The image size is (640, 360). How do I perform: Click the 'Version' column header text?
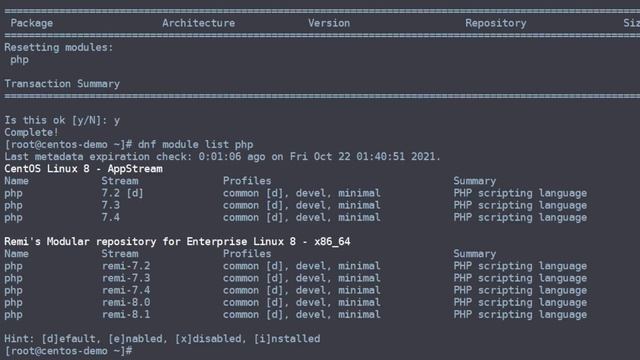click(x=329, y=23)
